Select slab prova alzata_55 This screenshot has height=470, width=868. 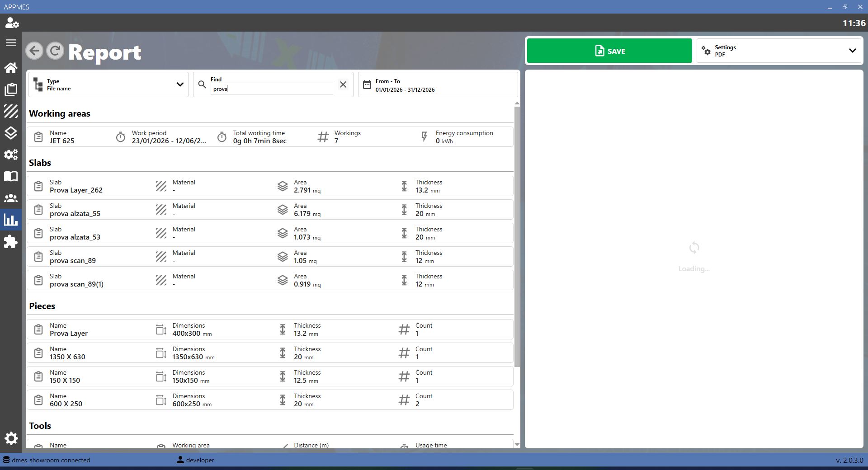tap(270, 210)
